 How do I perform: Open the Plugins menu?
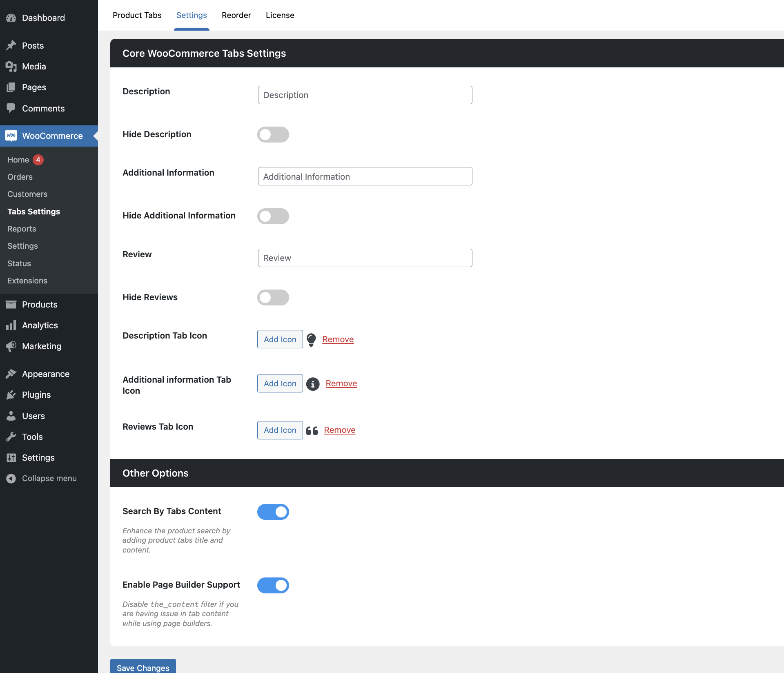coord(36,394)
